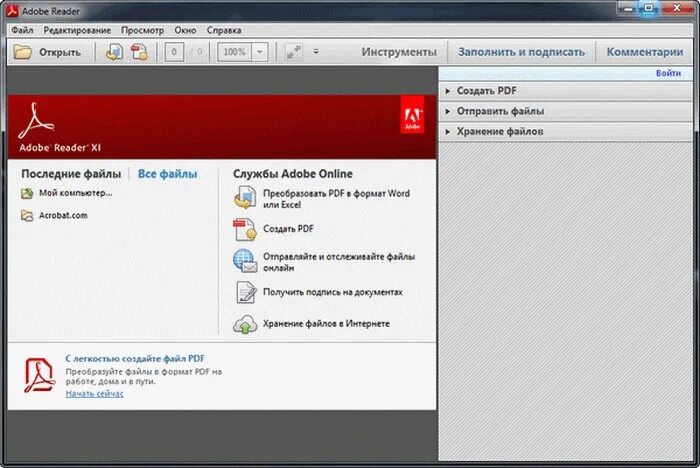Screen dimensions: 700x468
Task: Click Создать PDF in Adobe Online services
Action: point(288,229)
